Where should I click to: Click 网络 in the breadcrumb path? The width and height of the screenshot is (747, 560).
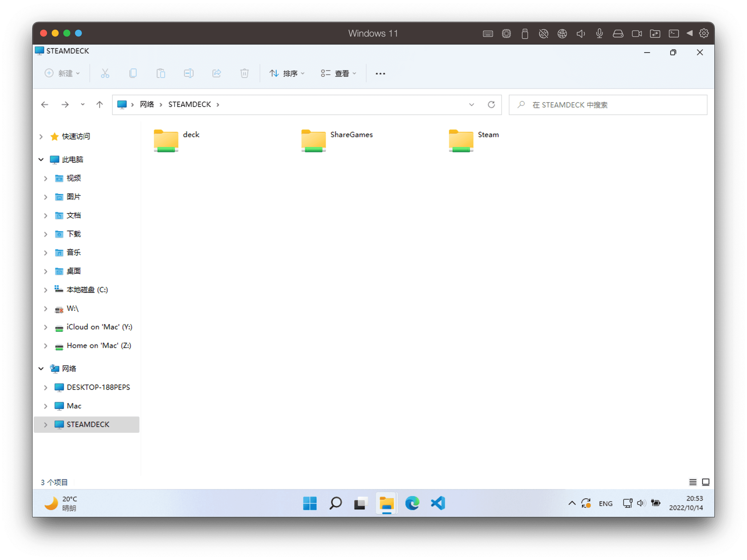[x=147, y=105]
